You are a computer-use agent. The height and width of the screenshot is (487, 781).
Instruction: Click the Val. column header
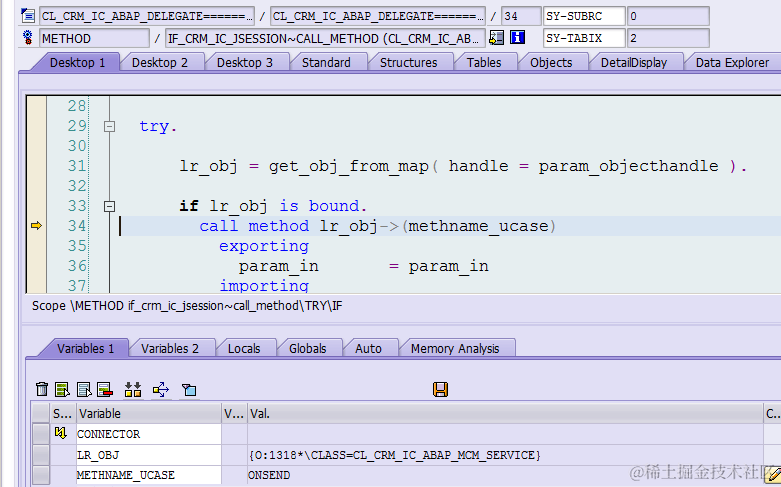[505, 413]
